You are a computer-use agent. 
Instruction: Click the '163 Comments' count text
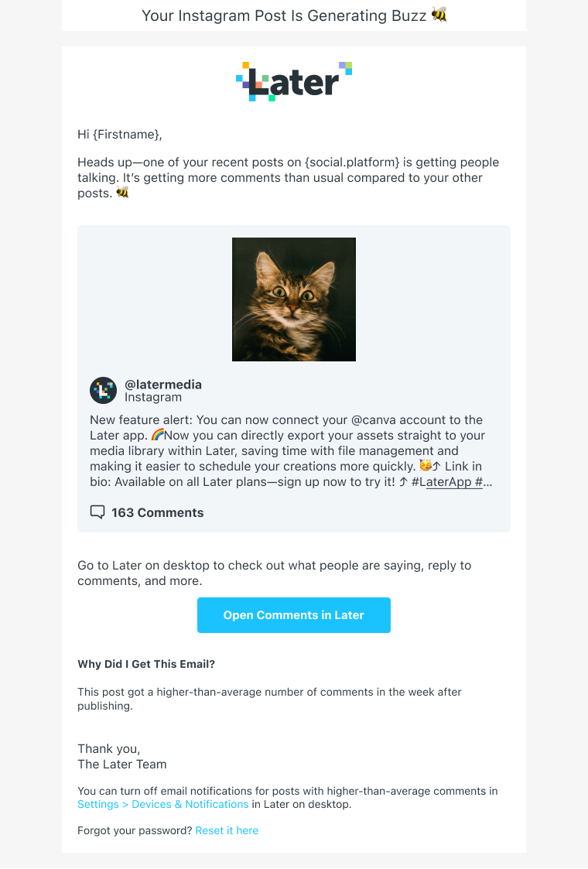point(158,512)
